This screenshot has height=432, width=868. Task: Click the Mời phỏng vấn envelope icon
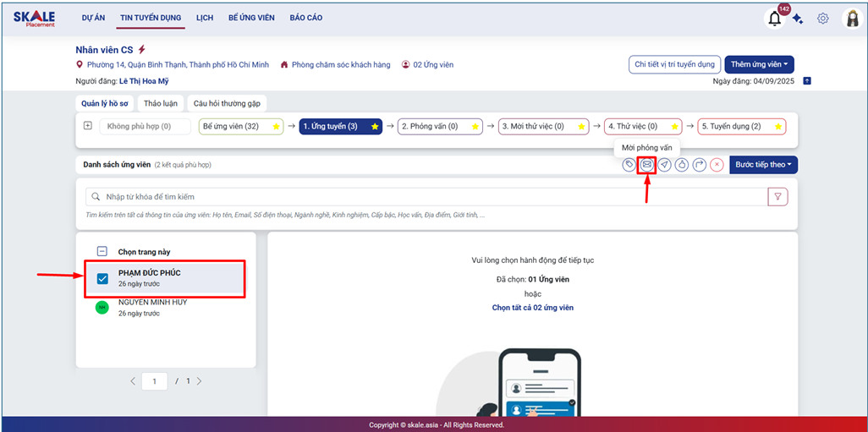tap(646, 165)
